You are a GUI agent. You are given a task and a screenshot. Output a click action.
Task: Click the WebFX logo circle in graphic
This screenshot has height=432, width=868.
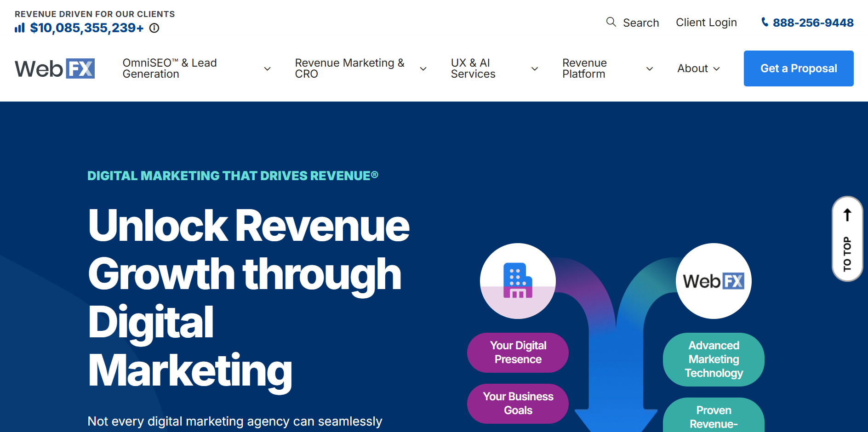[714, 281]
